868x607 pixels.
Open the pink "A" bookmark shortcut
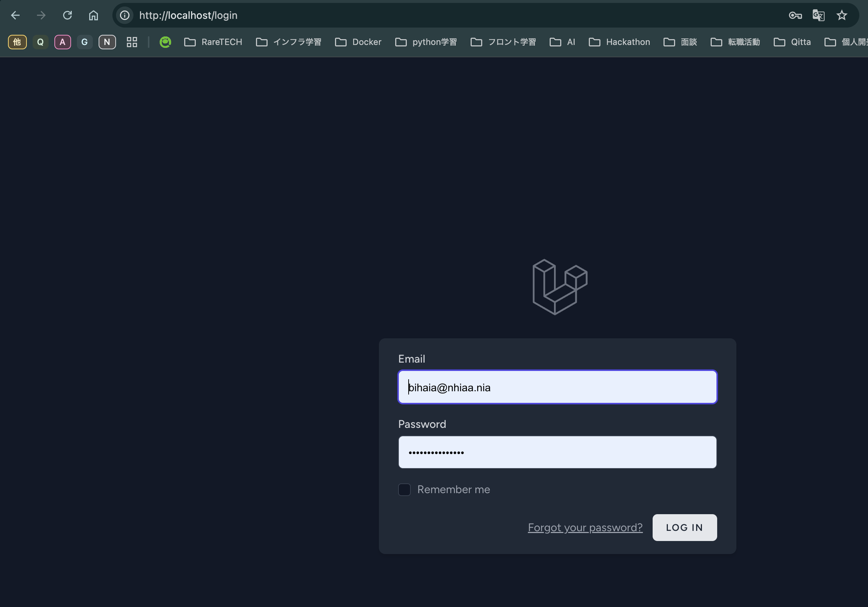63,42
